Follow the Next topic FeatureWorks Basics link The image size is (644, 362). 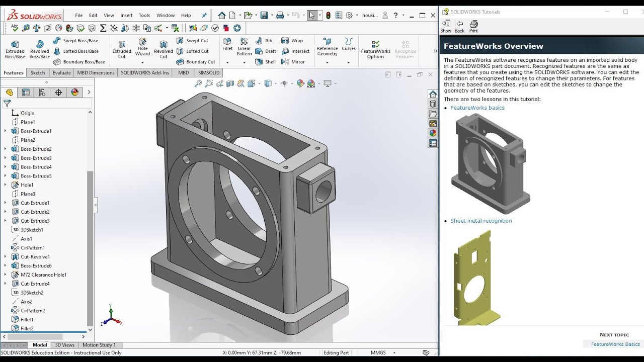click(615, 344)
